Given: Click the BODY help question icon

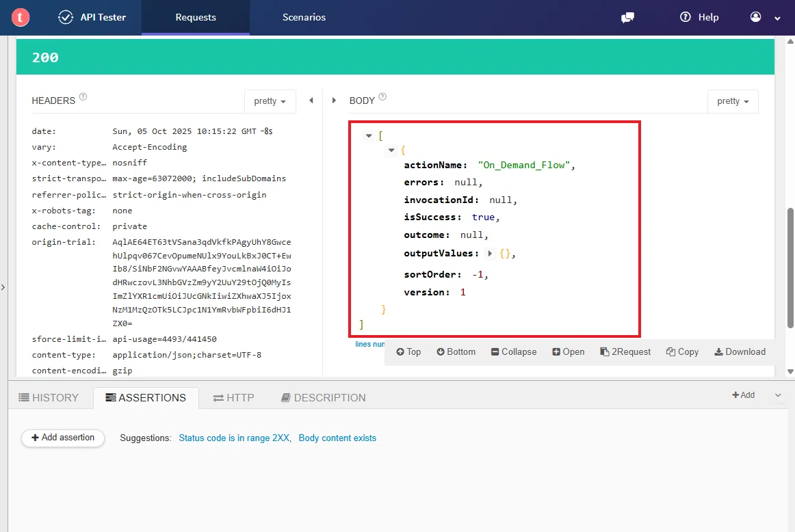Looking at the screenshot, I should tap(382, 96).
